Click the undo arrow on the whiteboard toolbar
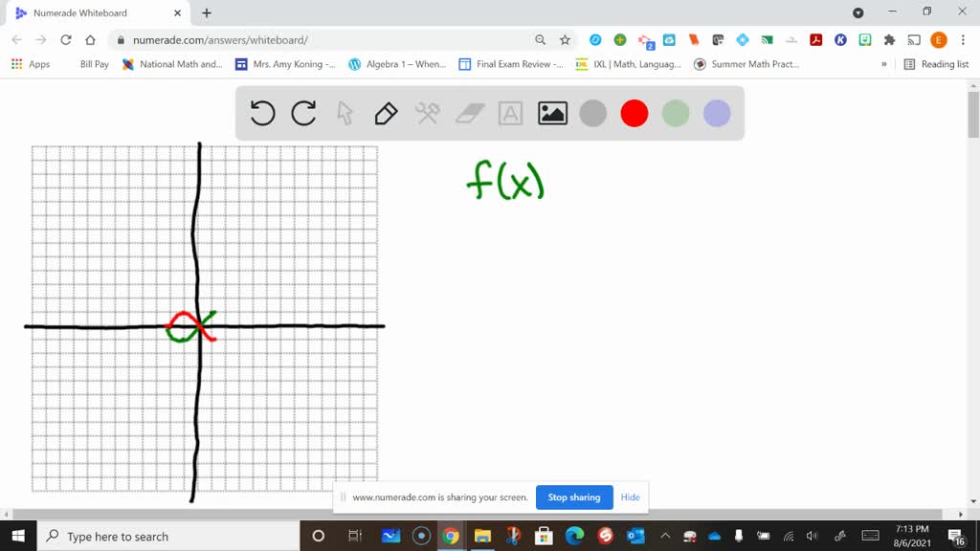The image size is (980, 551). (261, 113)
